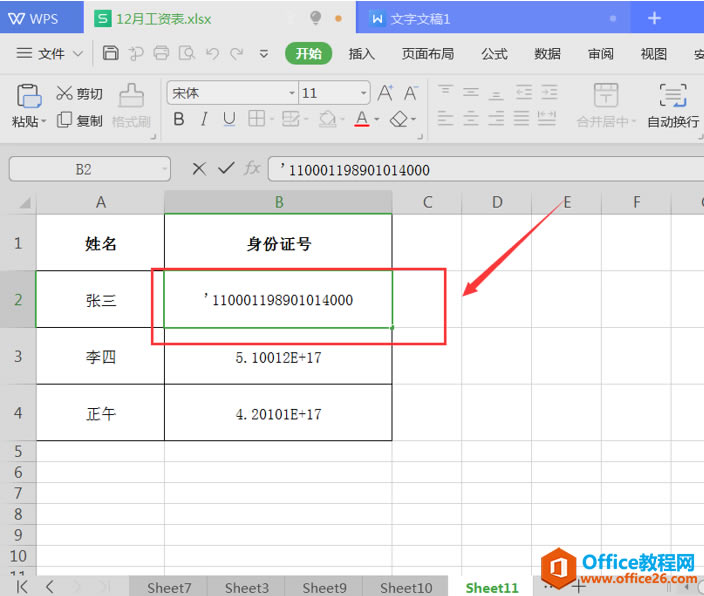Align cell text to the top
Screen dimensions: 704x596
(445, 91)
